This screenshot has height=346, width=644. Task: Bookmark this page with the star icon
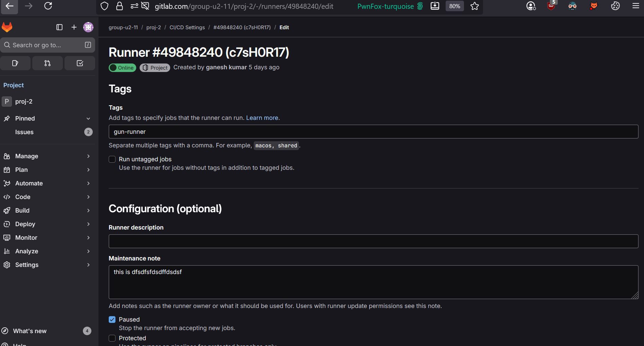(x=475, y=6)
